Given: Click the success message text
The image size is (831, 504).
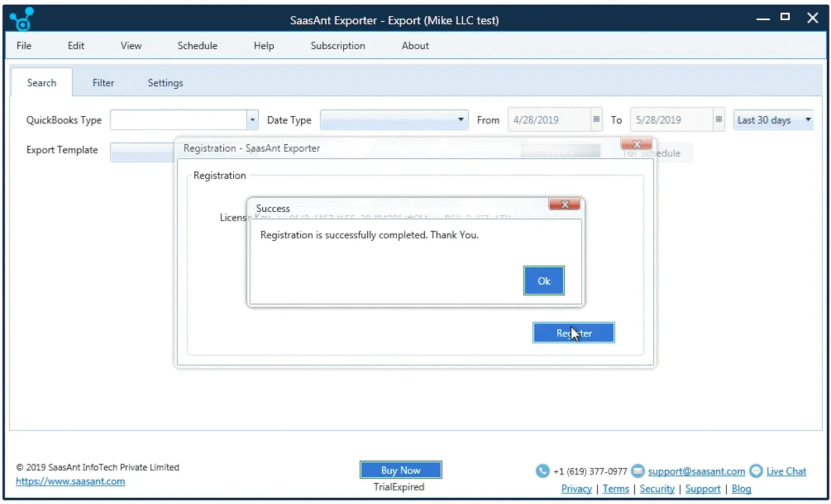Looking at the screenshot, I should tap(369, 235).
